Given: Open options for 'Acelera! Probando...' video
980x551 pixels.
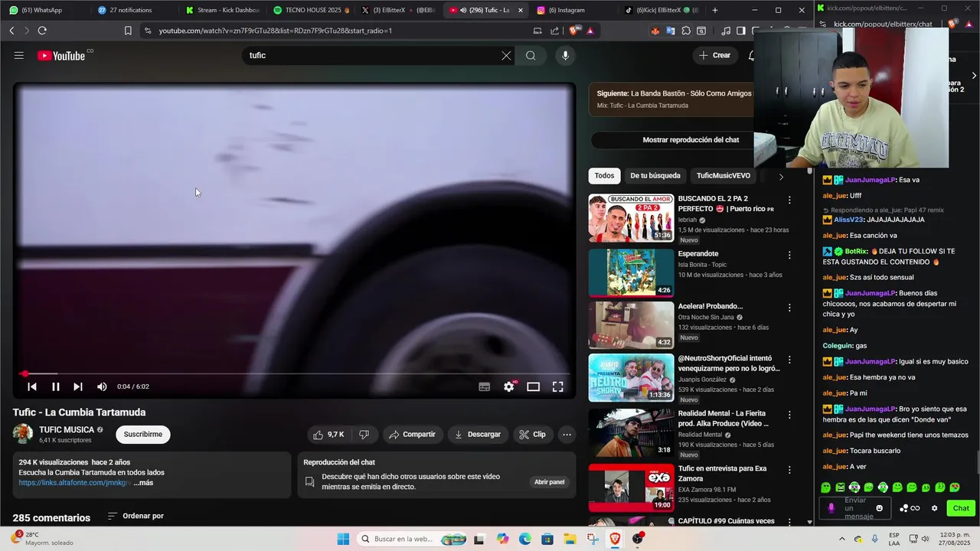Looking at the screenshot, I should coord(789,308).
